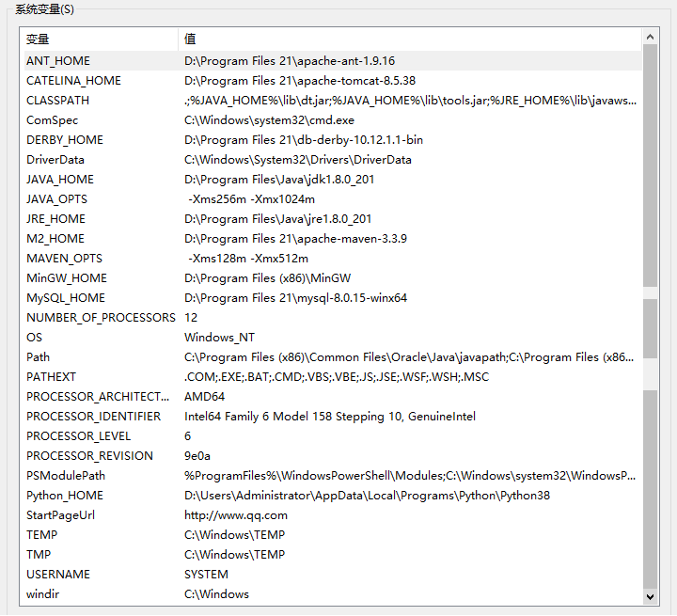Click the value Intel64 Family 6 Model 158

coord(330,417)
